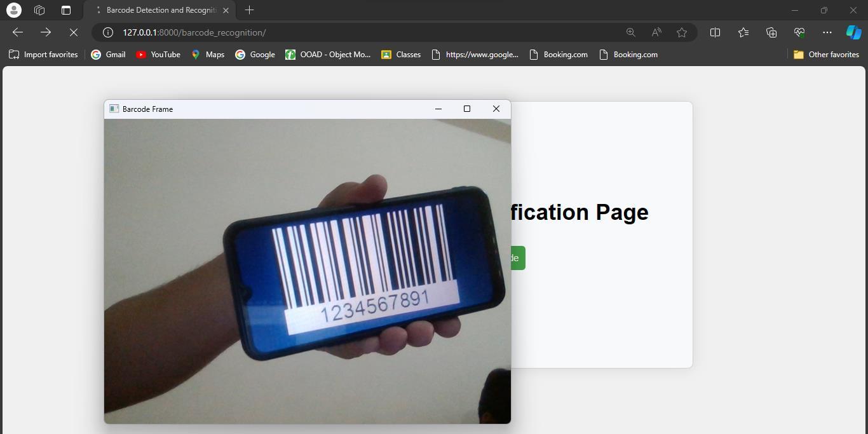Image resolution: width=868 pixels, height=434 pixels.
Task: Open the YouTube bookmark
Action: [x=158, y=55]
